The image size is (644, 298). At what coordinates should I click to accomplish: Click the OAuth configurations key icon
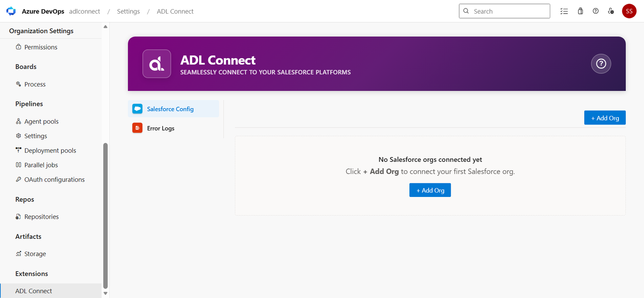click(19, 179)
